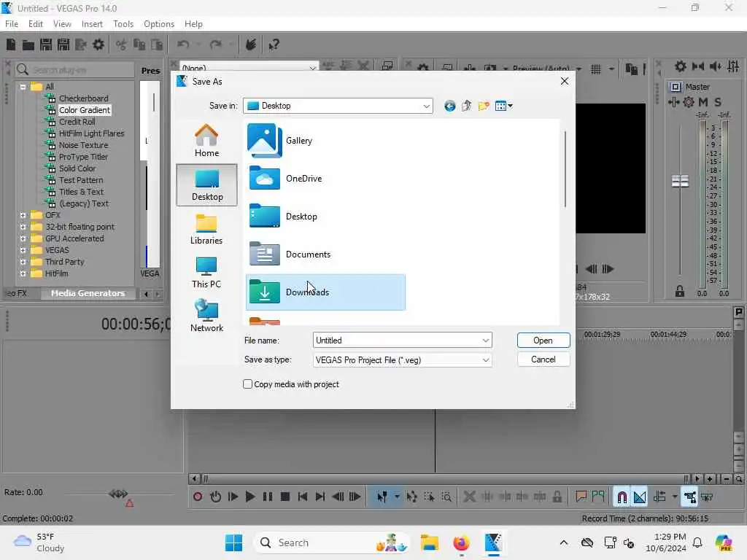This screenshot has height=560, width=747.
Task: Toggle Master bus Mute button
Action: coord(703,102)
